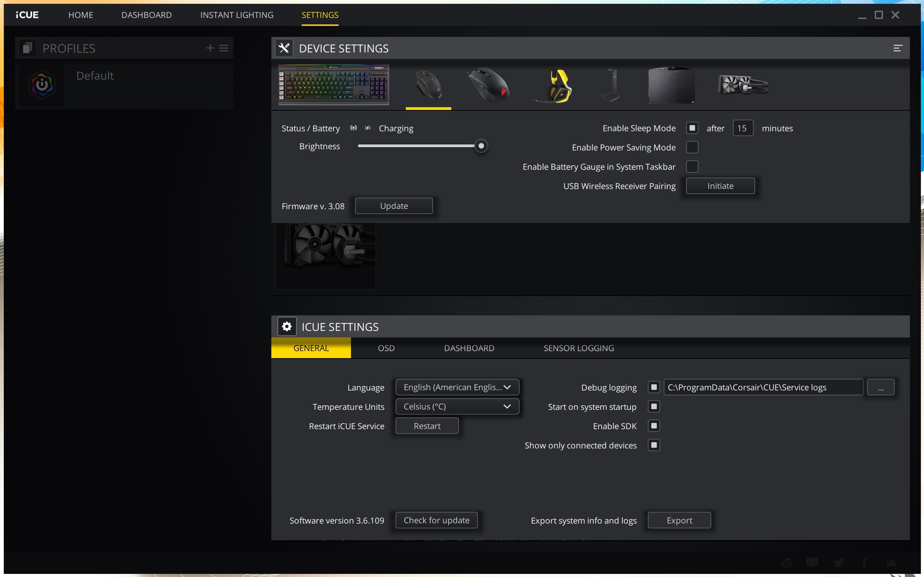Toggle Enable Battery Gauge in System Taskbar
This screenshot has height=577, width=924.
[692, 166]
